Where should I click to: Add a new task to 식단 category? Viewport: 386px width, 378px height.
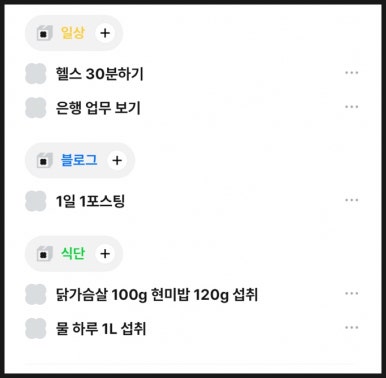[105, 254]
